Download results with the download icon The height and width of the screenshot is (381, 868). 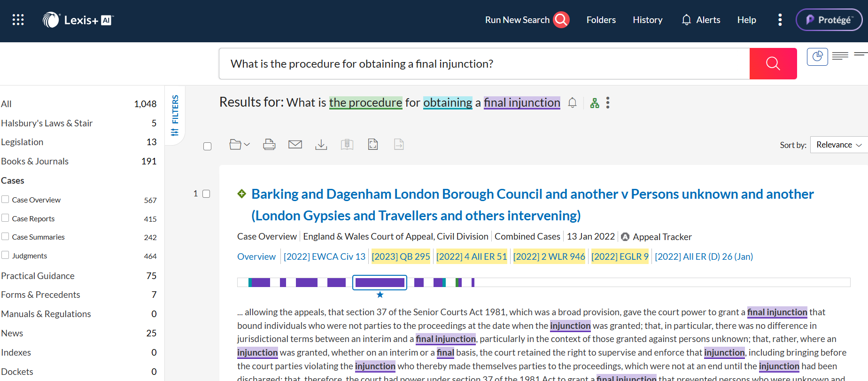click(321, 145)
